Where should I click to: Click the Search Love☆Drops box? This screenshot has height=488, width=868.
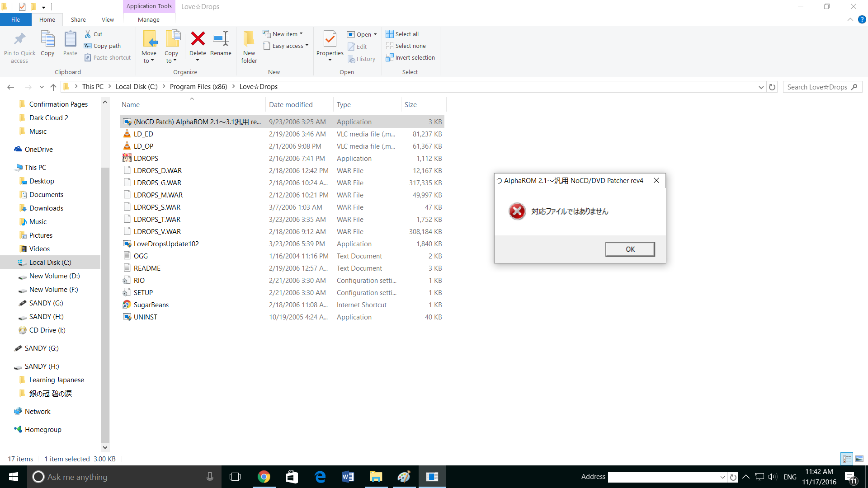822,87
